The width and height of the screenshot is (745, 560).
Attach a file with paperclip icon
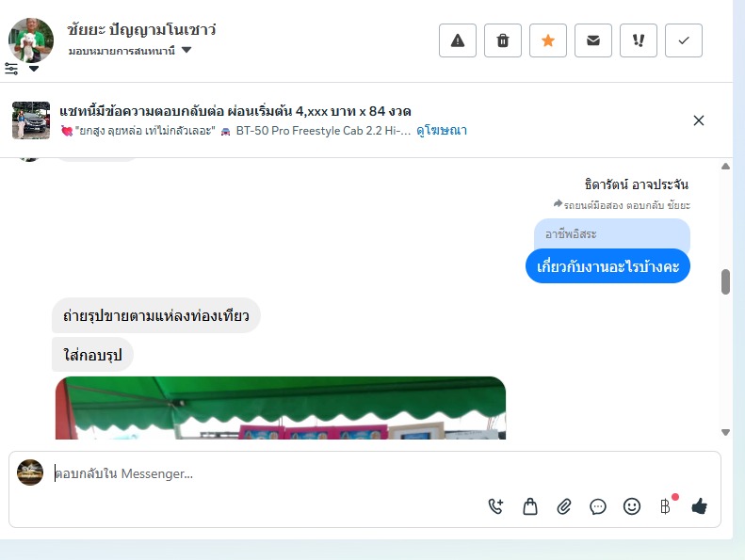pos(564,506)
